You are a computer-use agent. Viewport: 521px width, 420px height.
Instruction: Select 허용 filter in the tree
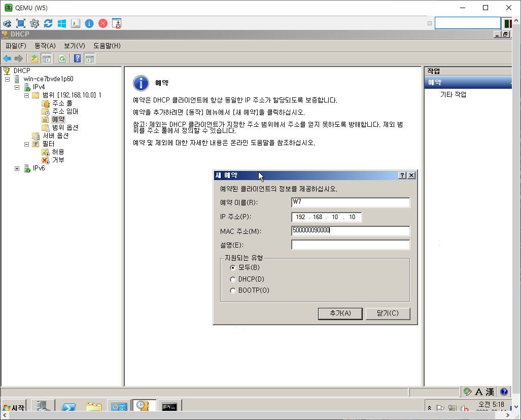tap(58, 152)
